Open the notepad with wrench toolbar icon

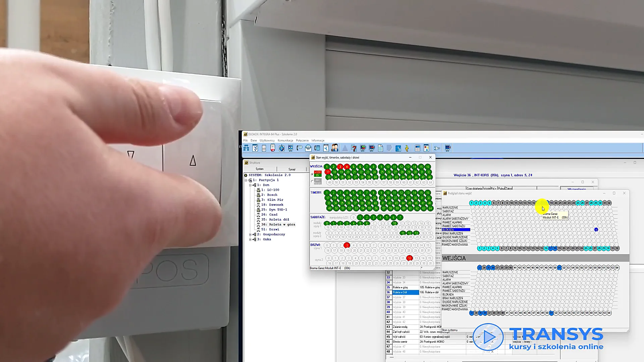[x=326, y=148]
